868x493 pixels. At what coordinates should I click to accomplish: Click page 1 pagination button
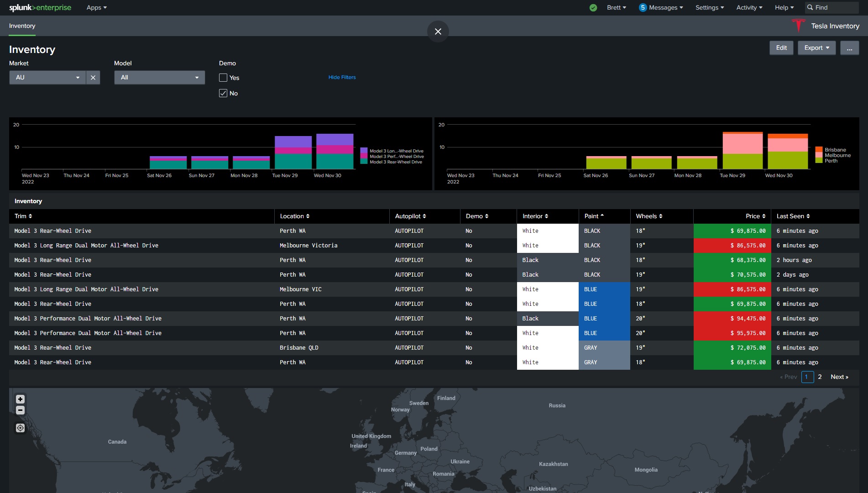coord(807,377)
